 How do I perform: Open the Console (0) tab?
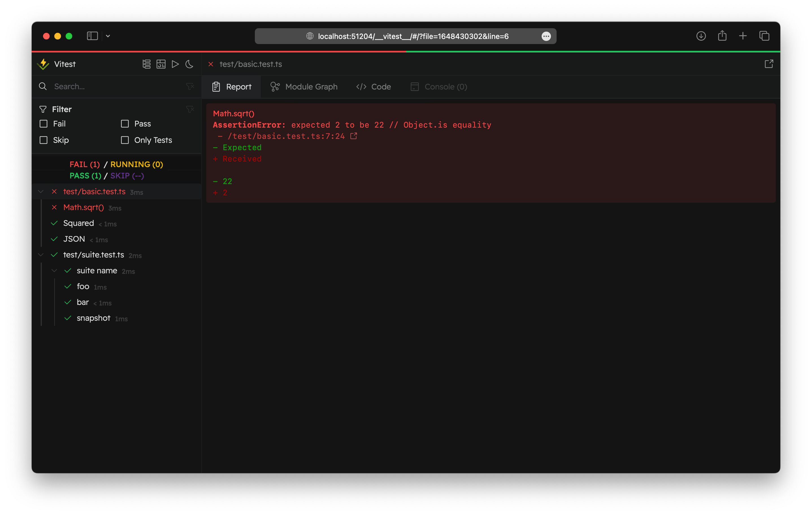click(x=438, y=87)
